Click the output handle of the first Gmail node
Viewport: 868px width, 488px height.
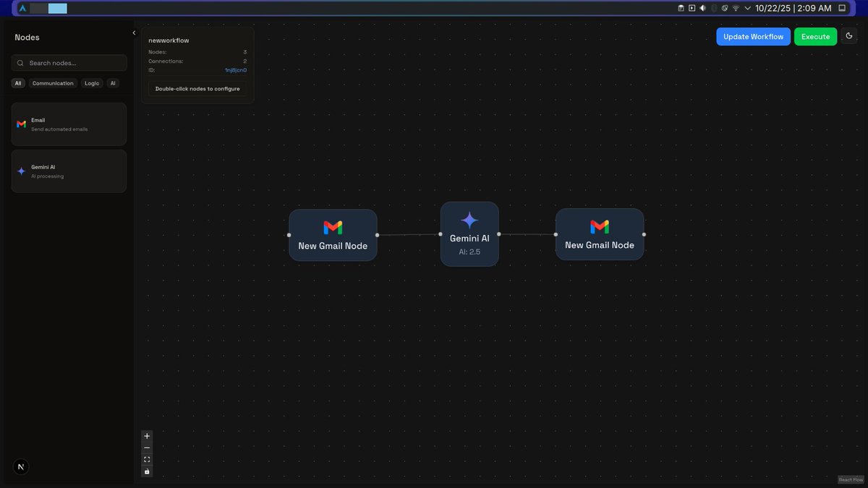click(x=377, y=235)
